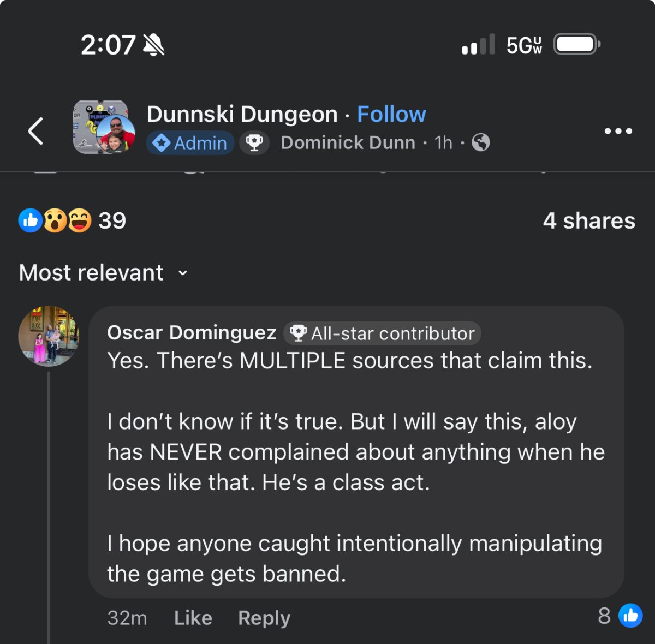Viewport: 655px width, 644px height.
Task: Tap the All-star contributor badge
Action: click(x=383, y=333)
